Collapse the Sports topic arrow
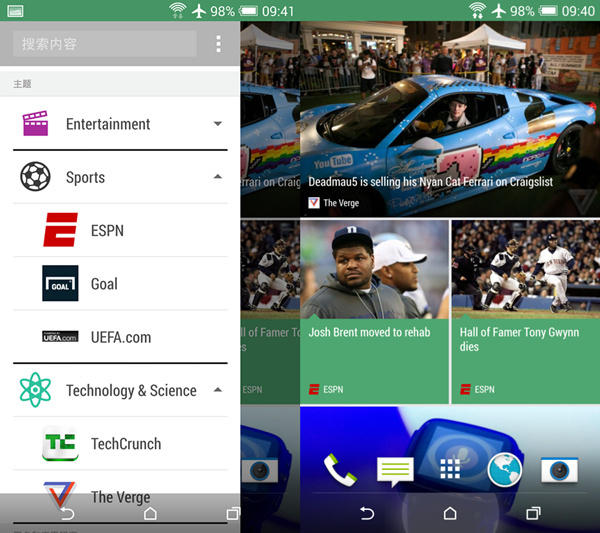Image resolution: width=600 pixels, height=533 pixels. pos(218,177)
